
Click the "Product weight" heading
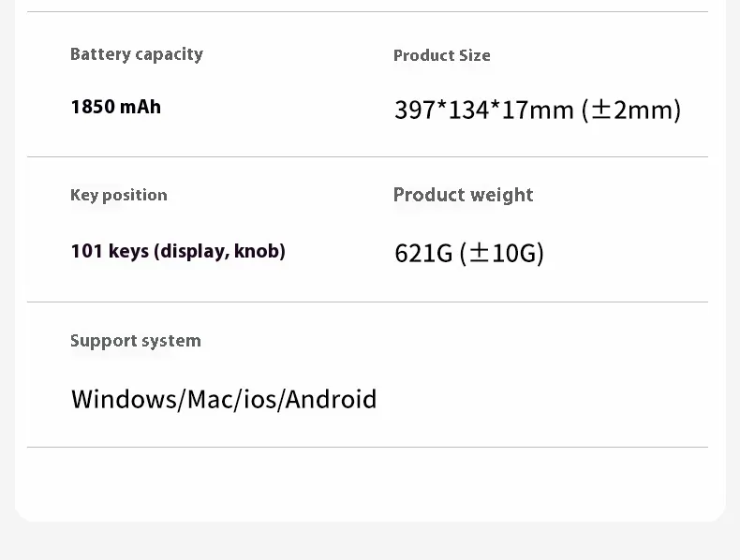[463, 195]
